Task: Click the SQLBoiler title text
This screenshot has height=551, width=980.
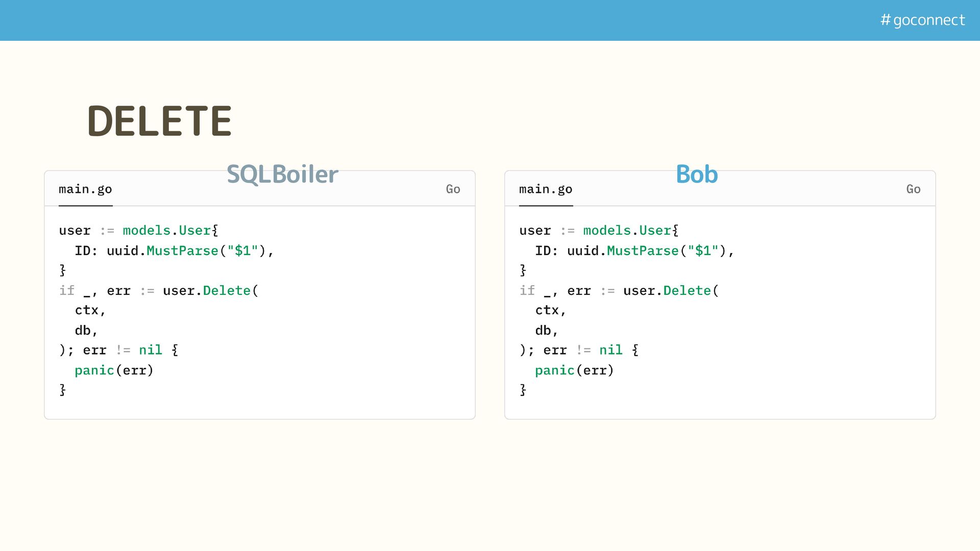Action: (x=282, y=174)
